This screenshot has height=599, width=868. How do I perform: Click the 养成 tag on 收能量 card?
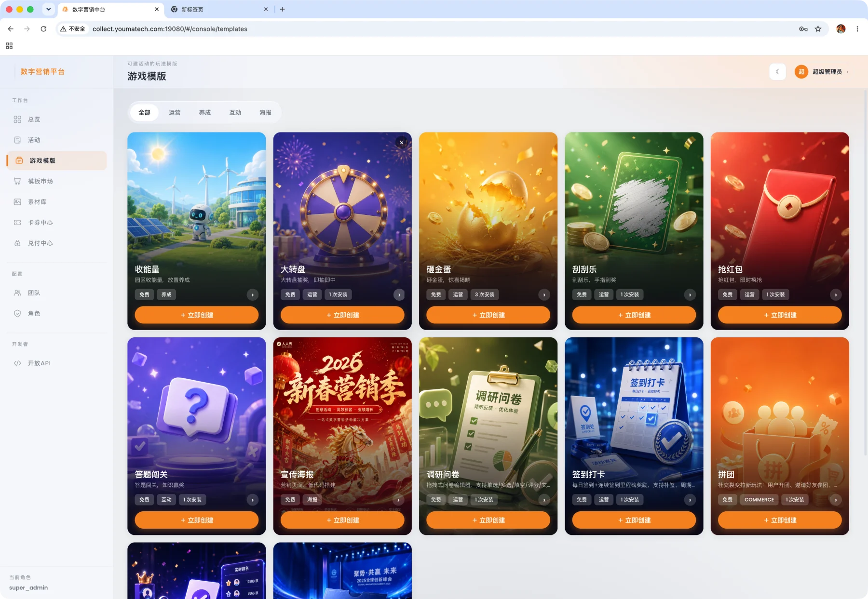click(x=166, y=294)
